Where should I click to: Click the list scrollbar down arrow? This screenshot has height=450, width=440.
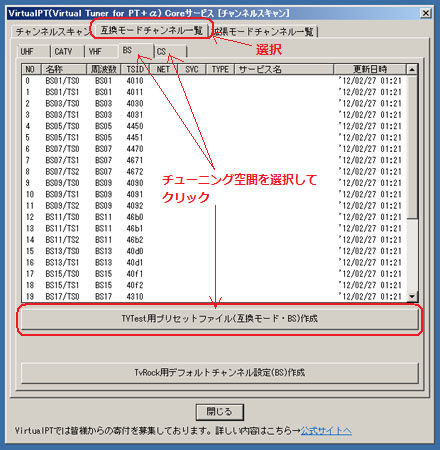click(412, 296)
